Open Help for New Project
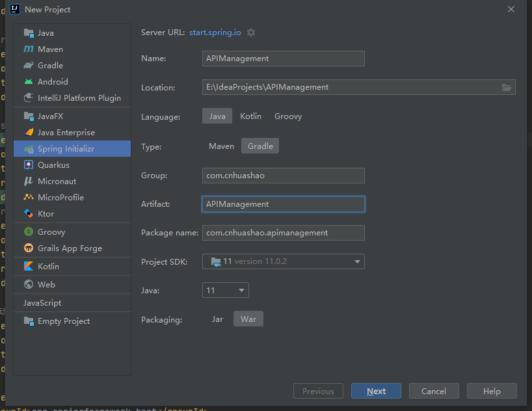This screenshot has height=411, width=532. [492, 391]
